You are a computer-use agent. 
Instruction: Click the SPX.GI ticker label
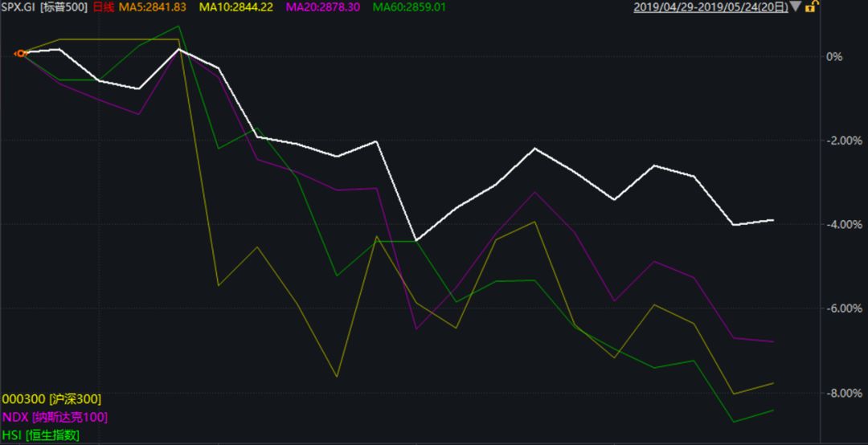coord(18,7)
